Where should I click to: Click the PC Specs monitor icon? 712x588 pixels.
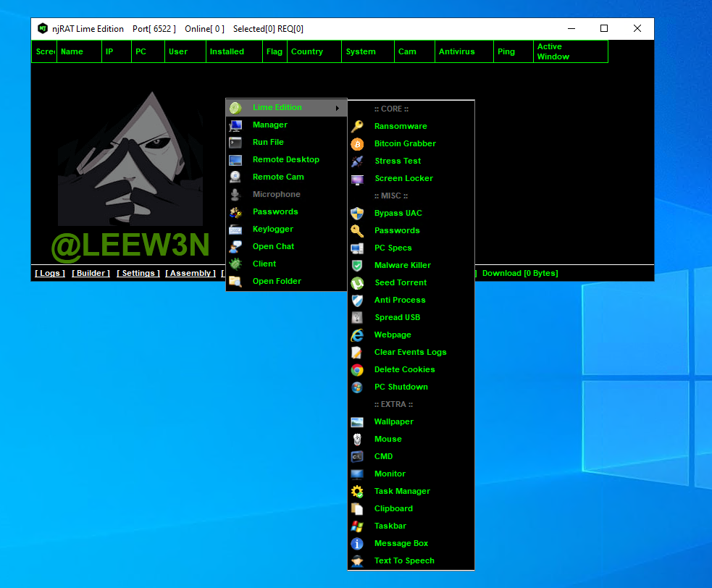point(357,248)
